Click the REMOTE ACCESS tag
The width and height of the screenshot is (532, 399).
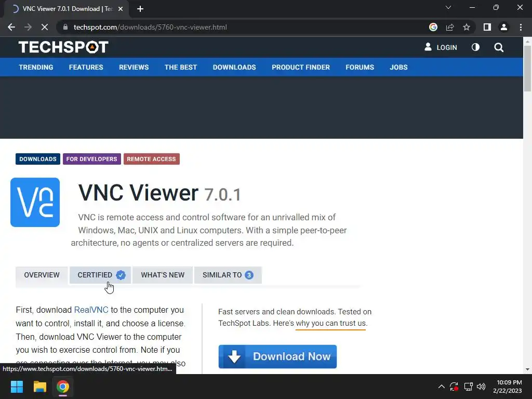(x=151, y=159)
